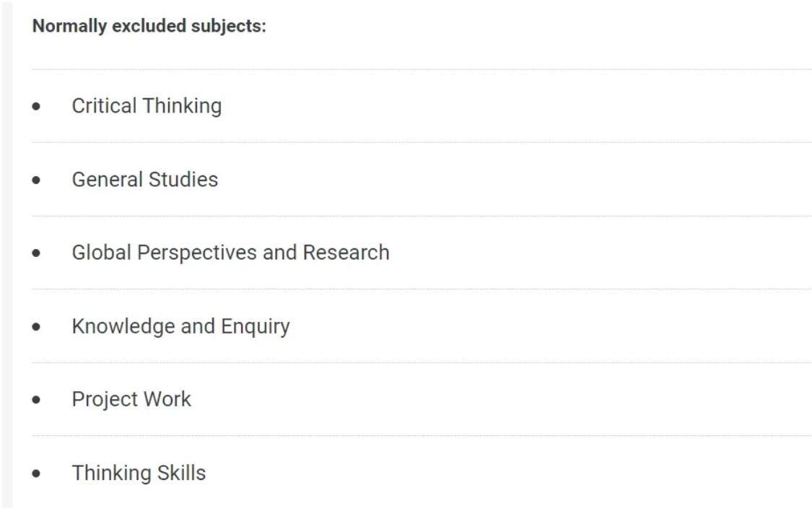Click the word 'Research' in the list
The height and width of the screenshot is (511, 812).
346,253
